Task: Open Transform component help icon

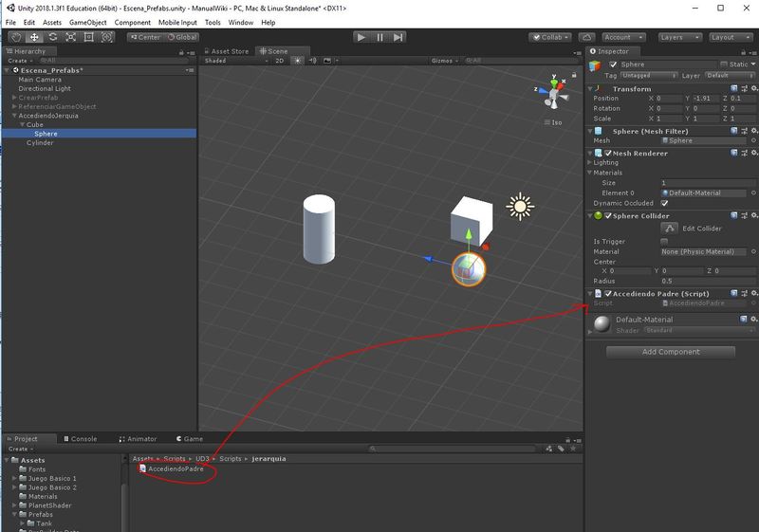Action: (x=733, y=88)
